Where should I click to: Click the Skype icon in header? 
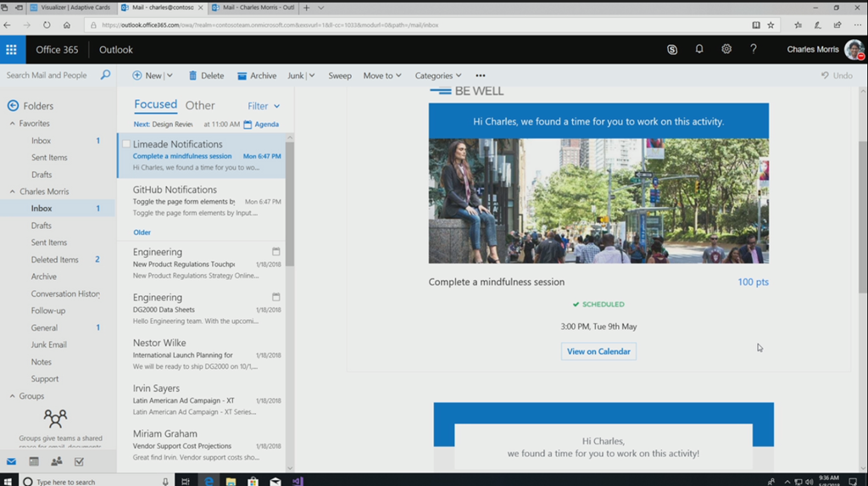672,49
